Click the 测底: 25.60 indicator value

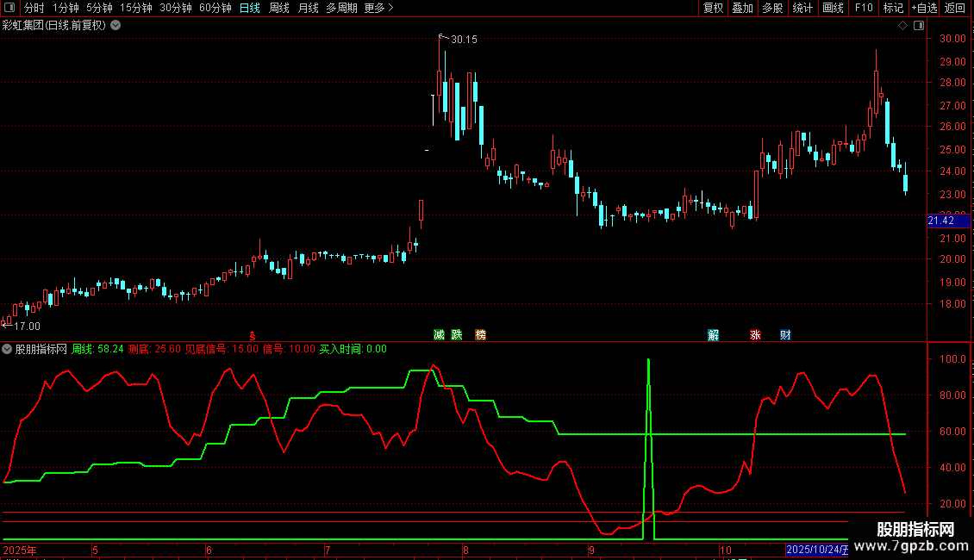(154, 349)
